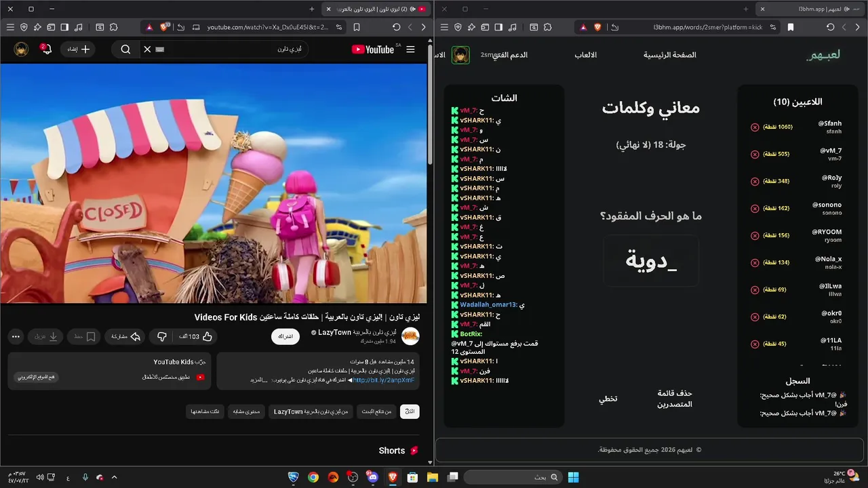
Task: Select the الكل filter chip
Action: (410, 411)
